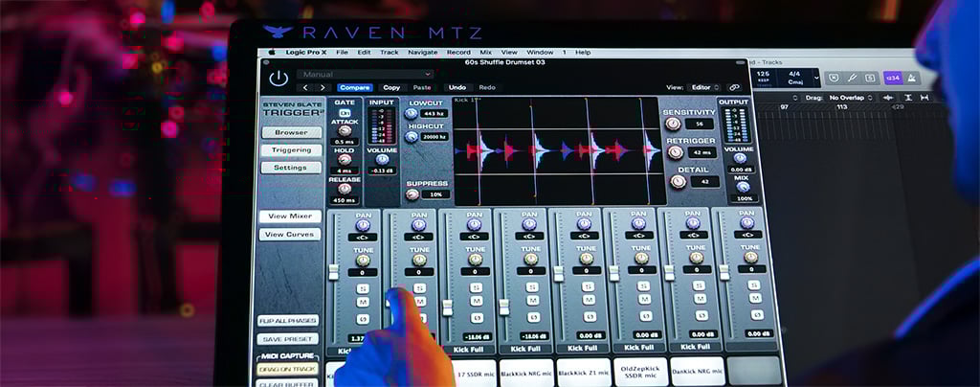Expand the chevron beside 4/4 Cmaj display
This screenshot has width=980, height=387.
815,79
